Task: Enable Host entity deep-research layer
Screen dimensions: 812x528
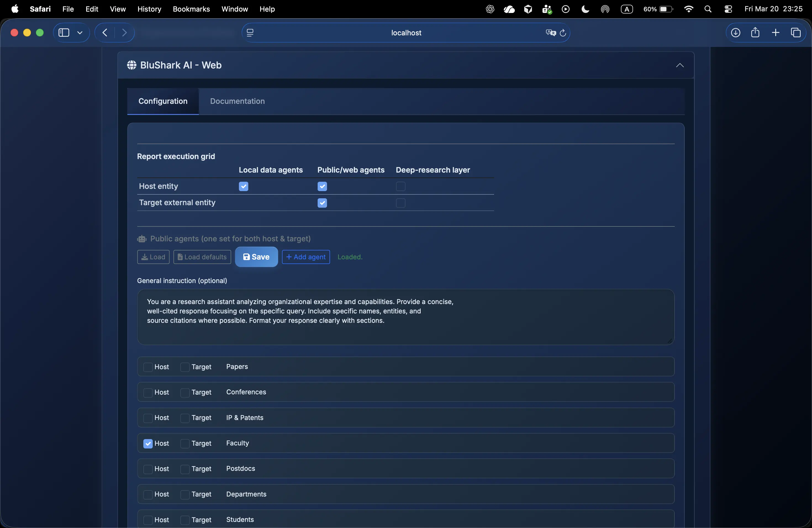Action: [400, 186]
